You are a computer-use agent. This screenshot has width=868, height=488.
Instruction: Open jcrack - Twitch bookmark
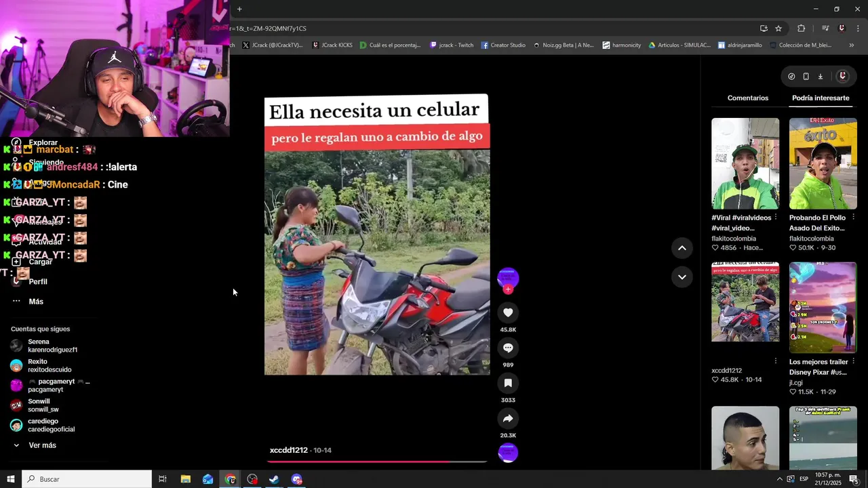pyautogui.click(x=452, y=45)
